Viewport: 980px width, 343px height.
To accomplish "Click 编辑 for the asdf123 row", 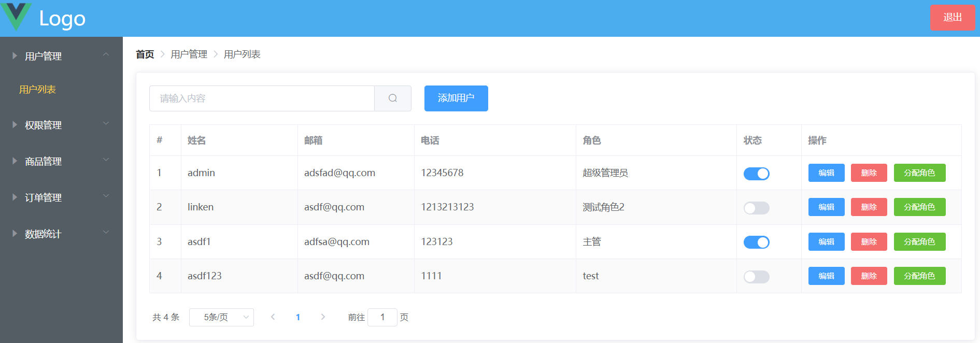I will pyautogui.click(x=826, y=276).
